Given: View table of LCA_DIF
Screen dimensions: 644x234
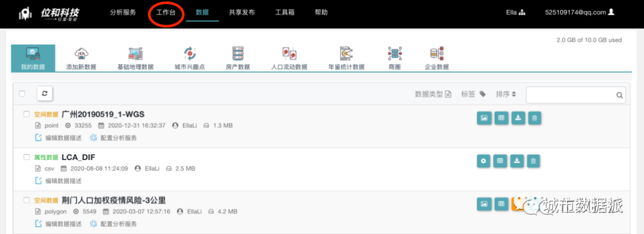Looking at the screenshot, I should (x=501, y=161).
